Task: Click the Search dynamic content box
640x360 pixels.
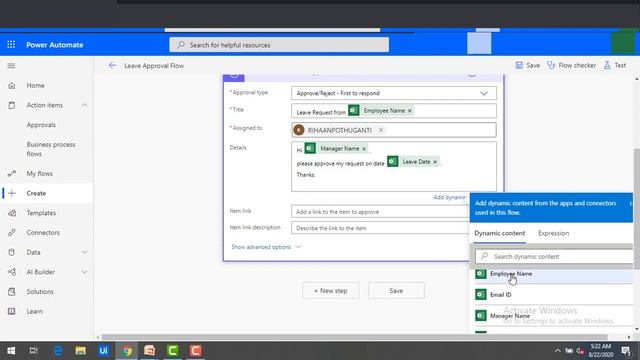Action: coord(554,256)
